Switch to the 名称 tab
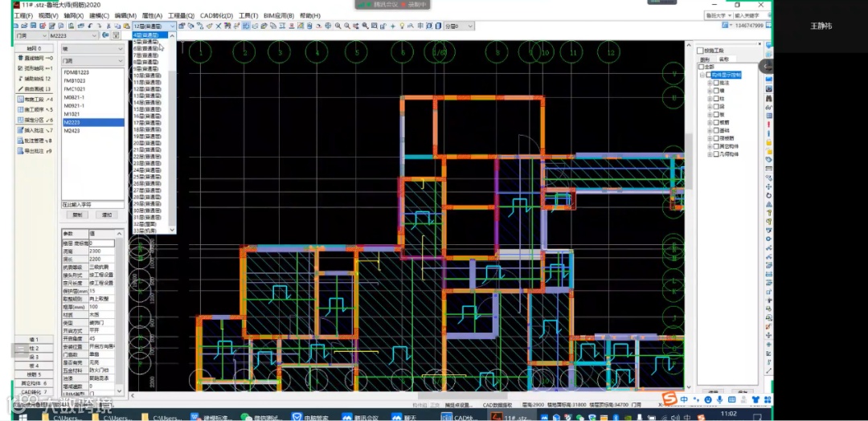Screen dimensions: 868x421 [x=724, y=59]
